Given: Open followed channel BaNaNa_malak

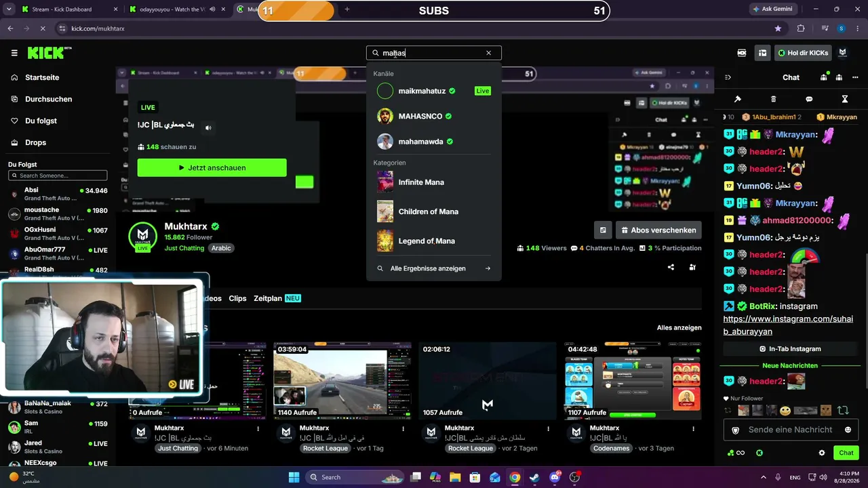Looking at the screenshot, I should (x=58, y=407).
